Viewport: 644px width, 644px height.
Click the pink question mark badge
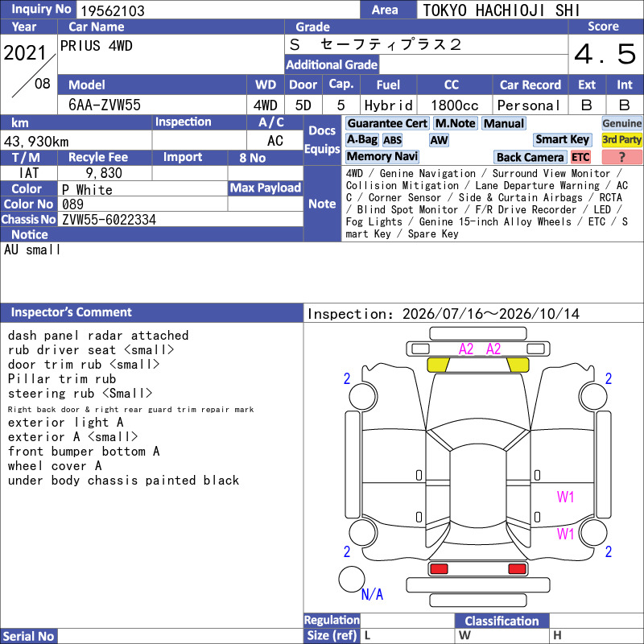click(621, 157)
